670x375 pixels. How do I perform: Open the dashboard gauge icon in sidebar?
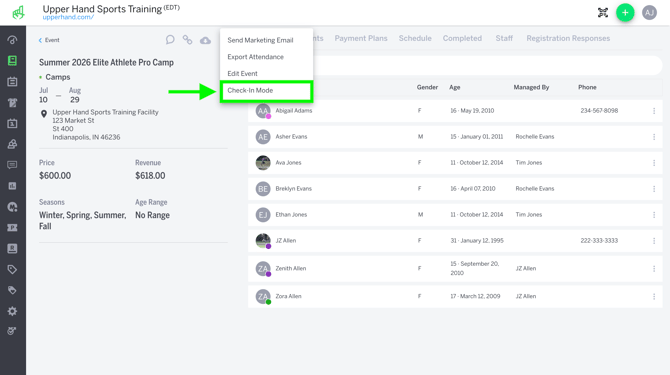tap(12, 40)
